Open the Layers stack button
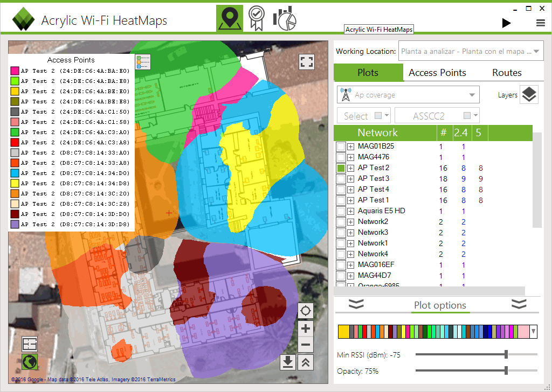This screenshot has height=392, width=552. (529, 95)
